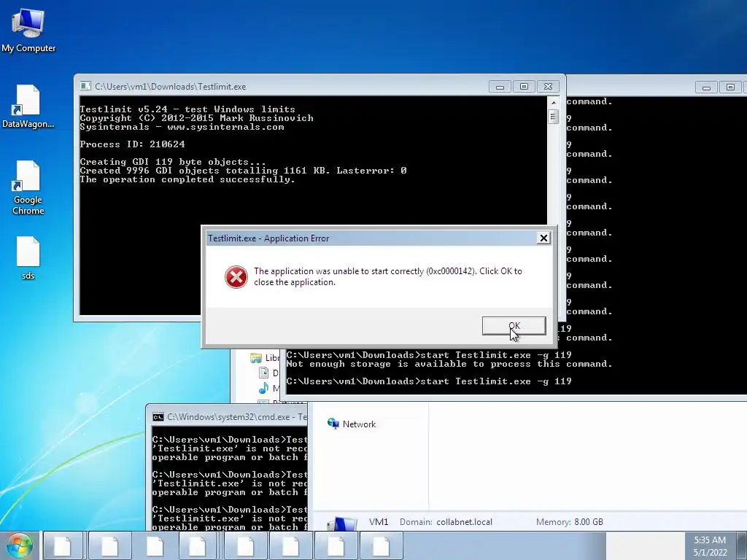747x560 pixels.
Task: Click the VM1 computer name in details pane
Action: coord(379,522)
